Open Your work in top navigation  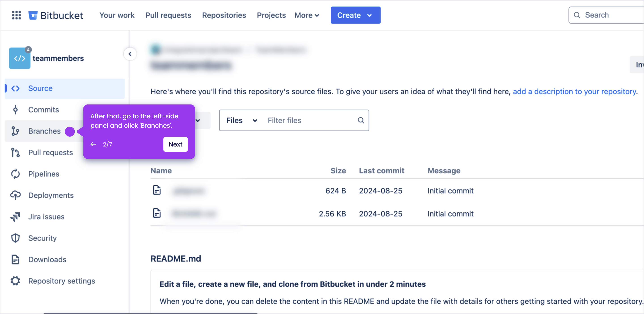[x=117, y=15]
